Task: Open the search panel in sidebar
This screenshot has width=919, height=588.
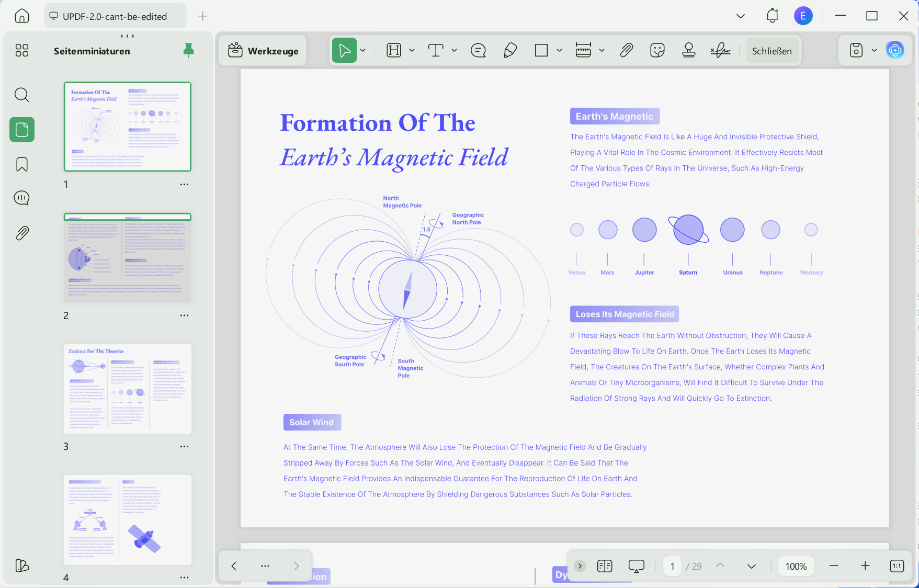Action: click(21, 95)
